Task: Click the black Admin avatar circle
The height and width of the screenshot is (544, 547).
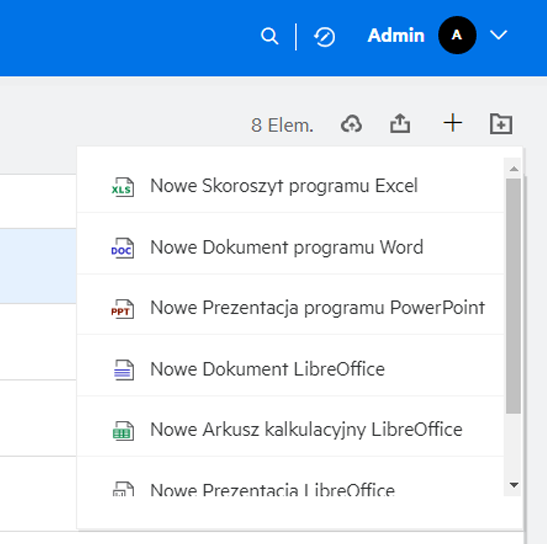Action: click(457, 35)
